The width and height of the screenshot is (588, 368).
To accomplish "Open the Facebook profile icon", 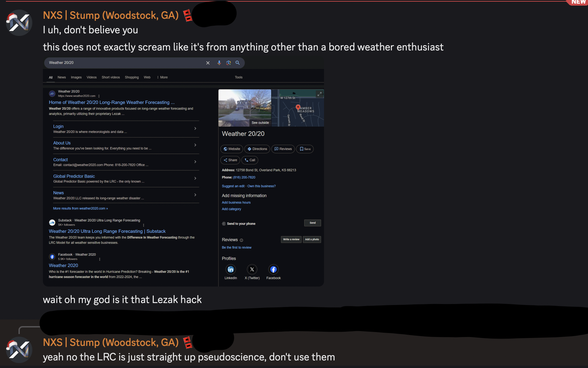I will [x=274, y=269].
